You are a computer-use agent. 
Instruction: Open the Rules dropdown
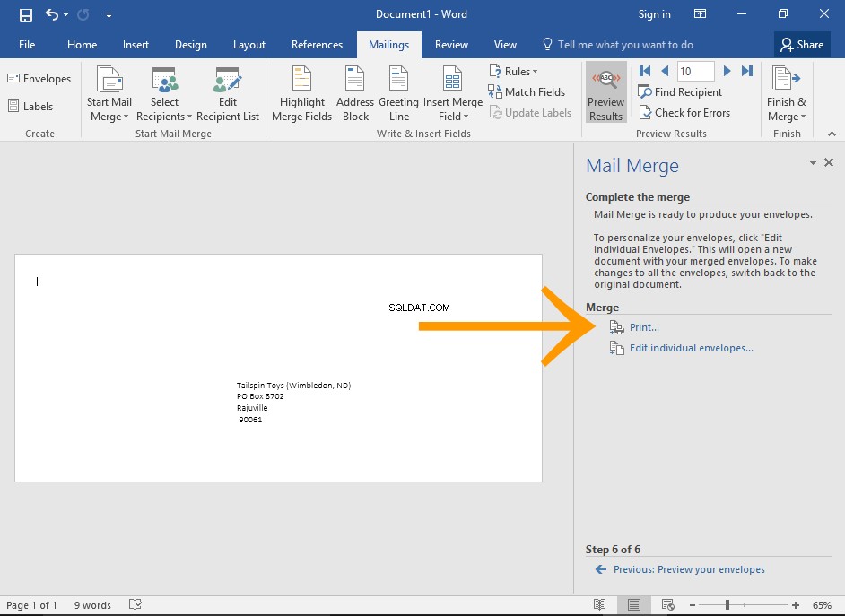coord(514,71)
